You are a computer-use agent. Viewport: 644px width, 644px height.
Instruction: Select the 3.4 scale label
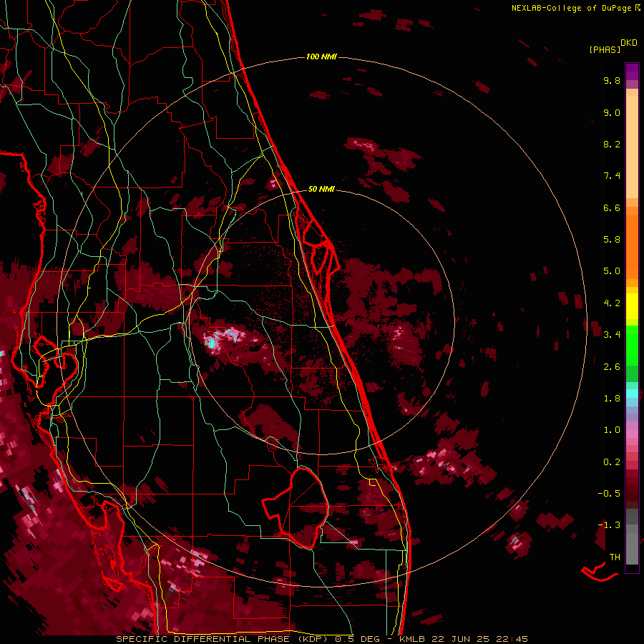(612, 335)
